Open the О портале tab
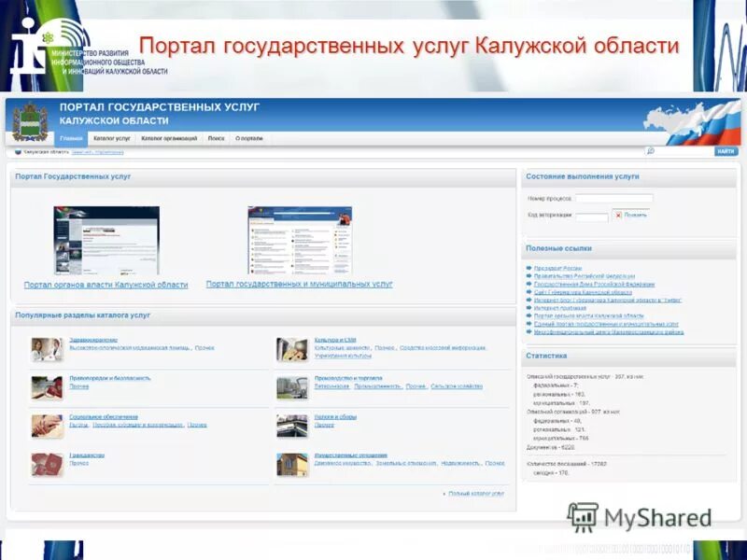This screenshot has width=747, height=560. pos(247,138)
